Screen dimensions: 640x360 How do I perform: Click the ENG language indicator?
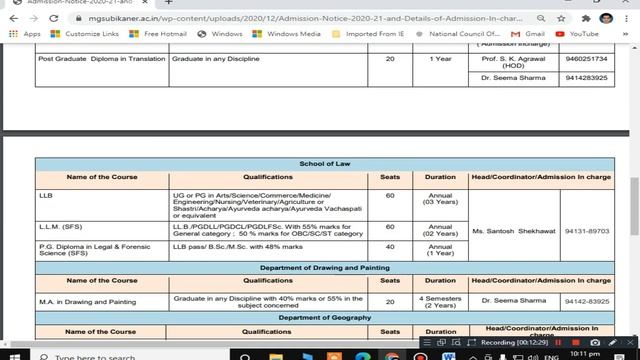(551, 357)
